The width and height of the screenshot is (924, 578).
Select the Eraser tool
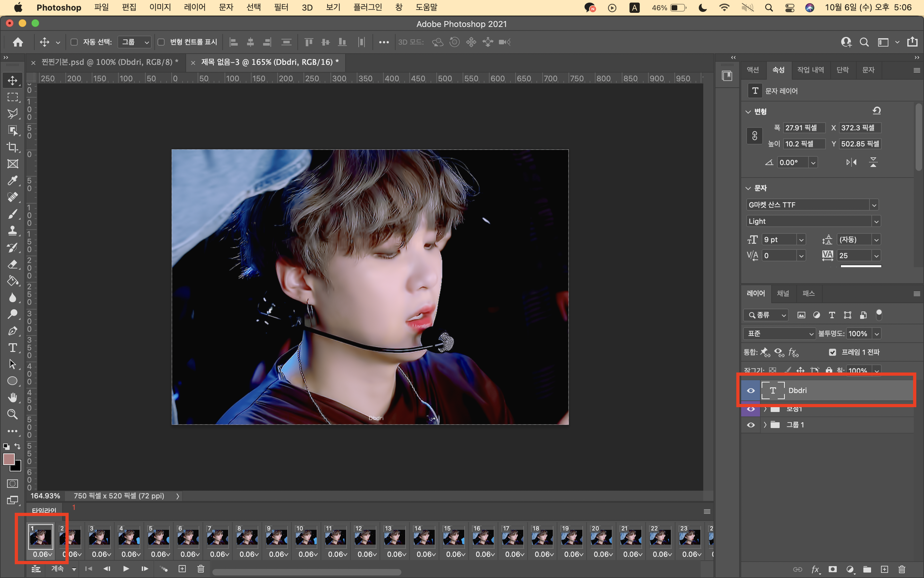(x=13, y=264)
